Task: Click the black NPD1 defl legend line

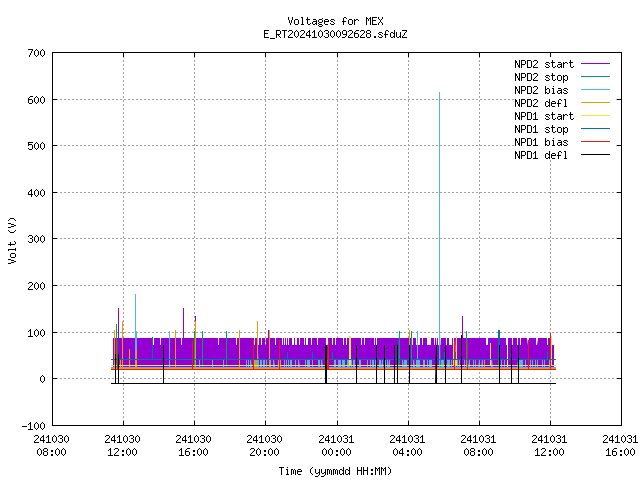Action: click(x=595, y=155)
